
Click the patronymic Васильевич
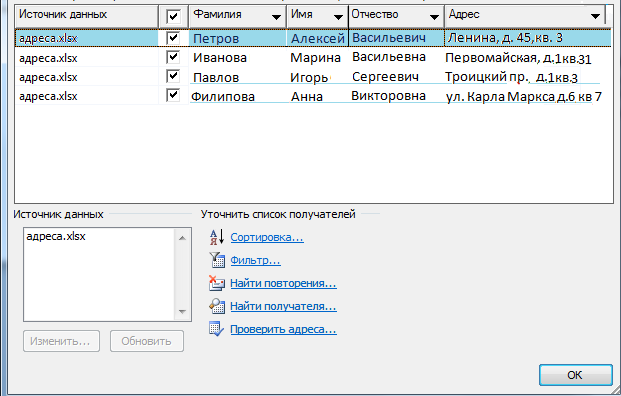click(389, 38)
